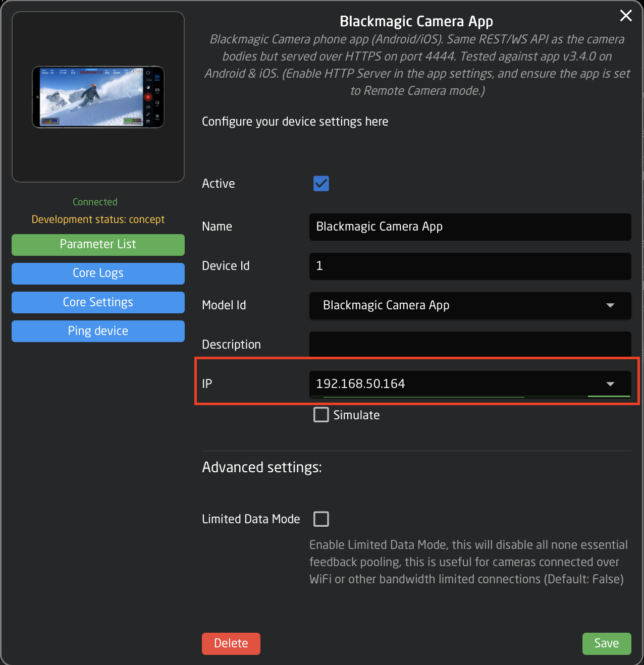Click the camera app preview thumbnail

coord(98,97)
